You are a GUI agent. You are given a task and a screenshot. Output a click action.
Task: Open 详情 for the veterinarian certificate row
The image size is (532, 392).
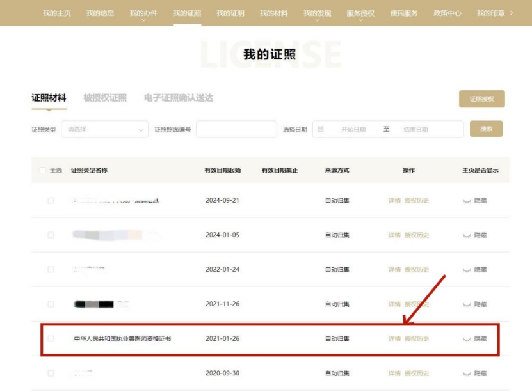394,339
